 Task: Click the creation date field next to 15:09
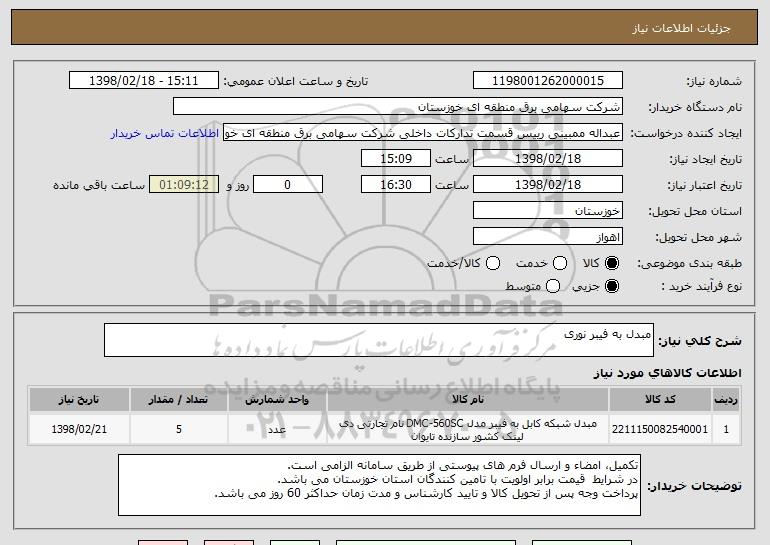click(x=548, y=159)
